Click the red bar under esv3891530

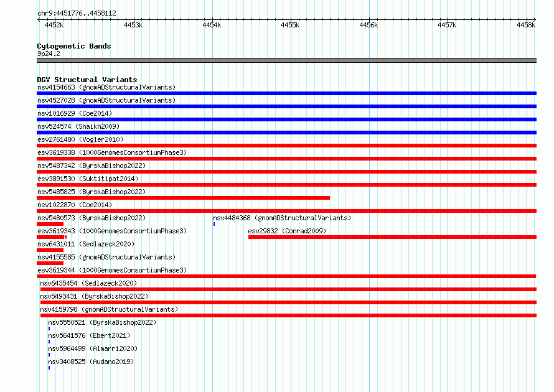(x=286, y=185)
